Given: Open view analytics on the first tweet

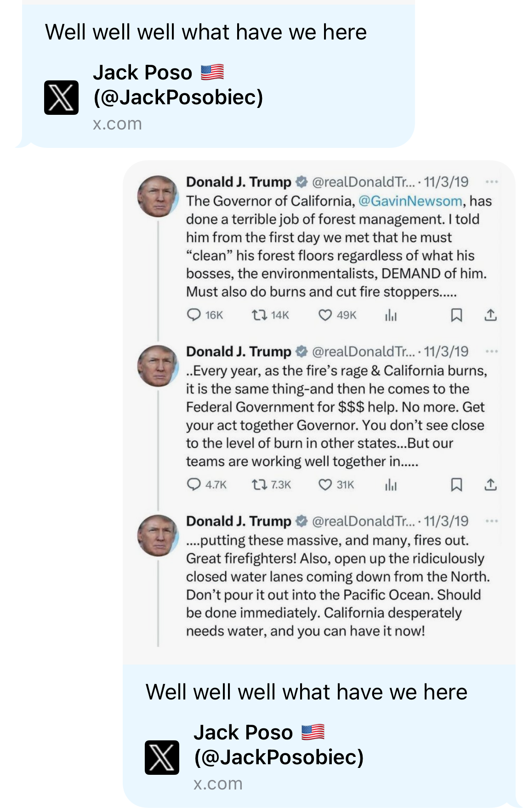Looking at the screenshot, I should pyautogui.click(x=391, y=315).
